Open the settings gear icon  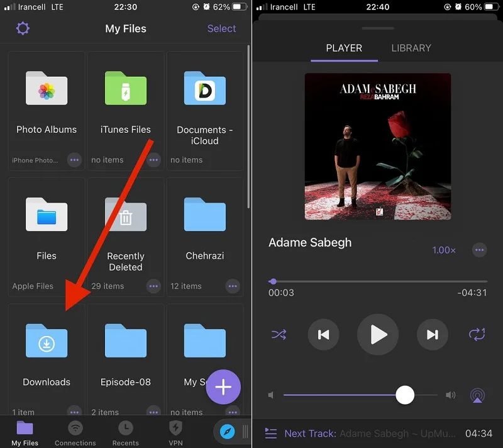23,28
